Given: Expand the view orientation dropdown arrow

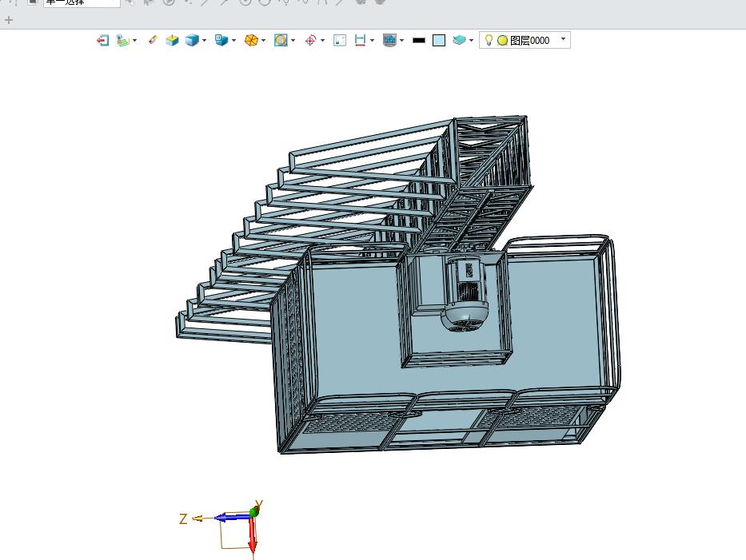Looking at the screenshot, I should [234, 41].
